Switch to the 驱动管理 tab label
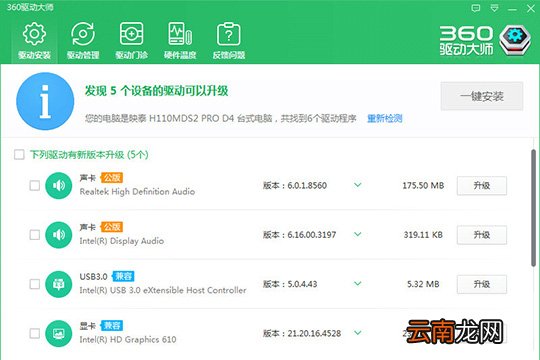Viewport: 540px width, 360px height. click(83, 55)
